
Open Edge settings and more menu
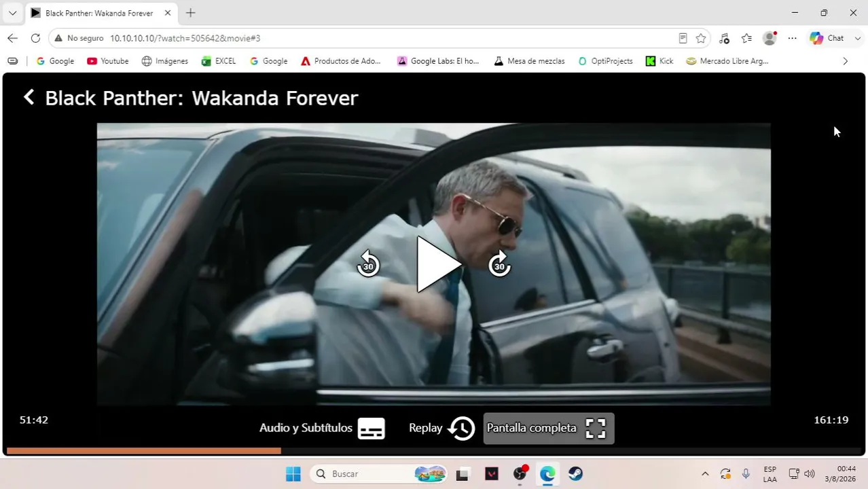coord(792,38)
